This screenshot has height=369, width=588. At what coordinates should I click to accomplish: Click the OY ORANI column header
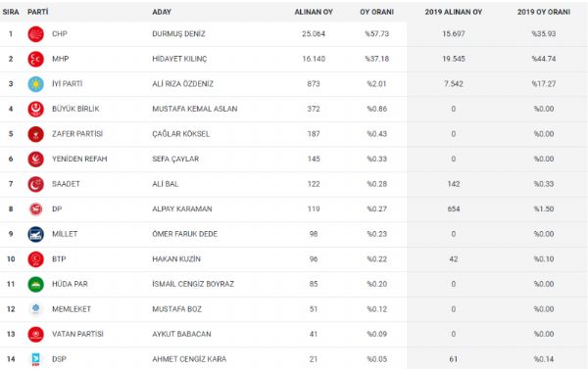point(377,12)
